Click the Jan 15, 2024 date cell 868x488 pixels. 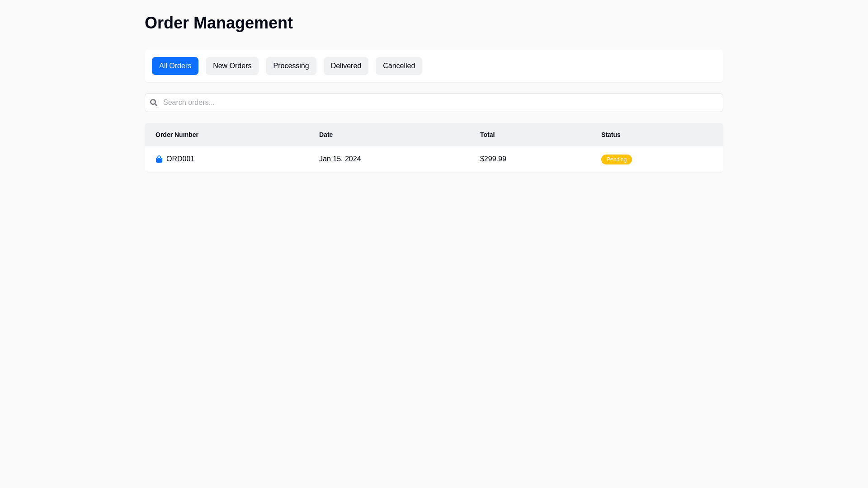[x=340, y=159]
